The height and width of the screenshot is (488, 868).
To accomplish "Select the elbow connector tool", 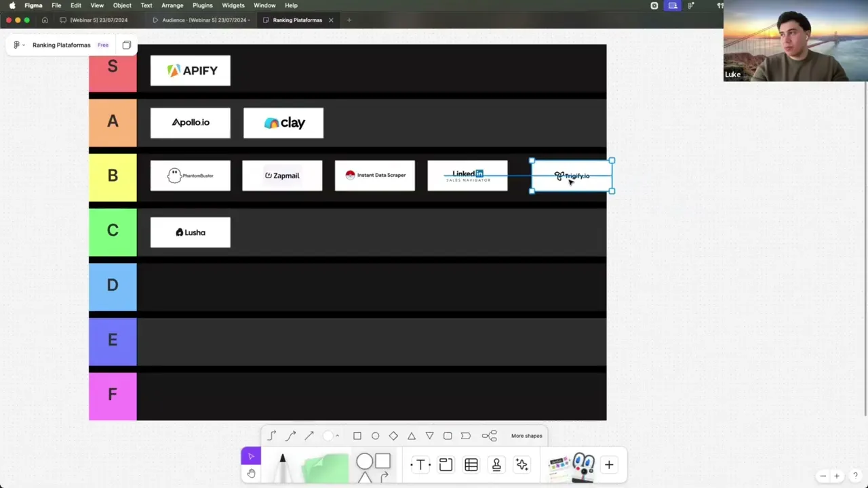I will pyautogui.click(x=272, y=436).
